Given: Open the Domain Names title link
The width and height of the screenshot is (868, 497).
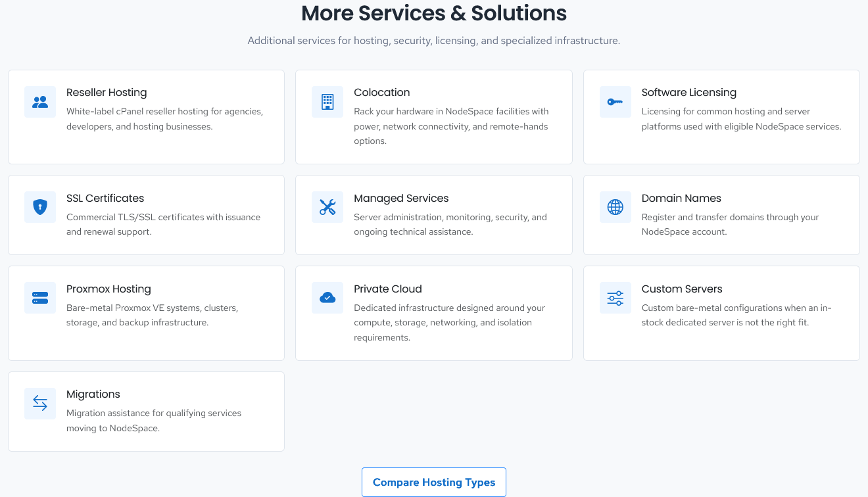Looking at the screenshot, I should click(x=681, y=198).
